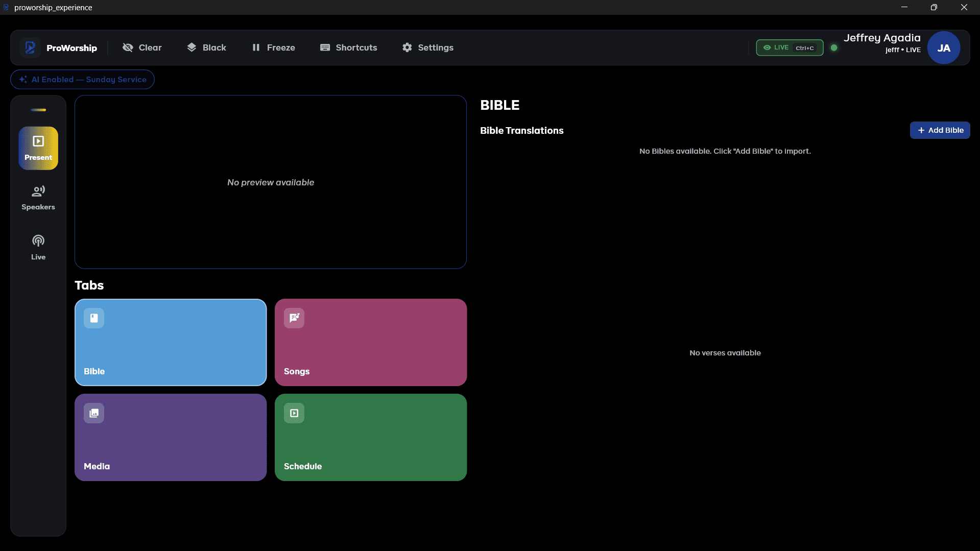Open the Present sidebar section
Viewport: 980px width, 551px height.
[x=38, y=148]
